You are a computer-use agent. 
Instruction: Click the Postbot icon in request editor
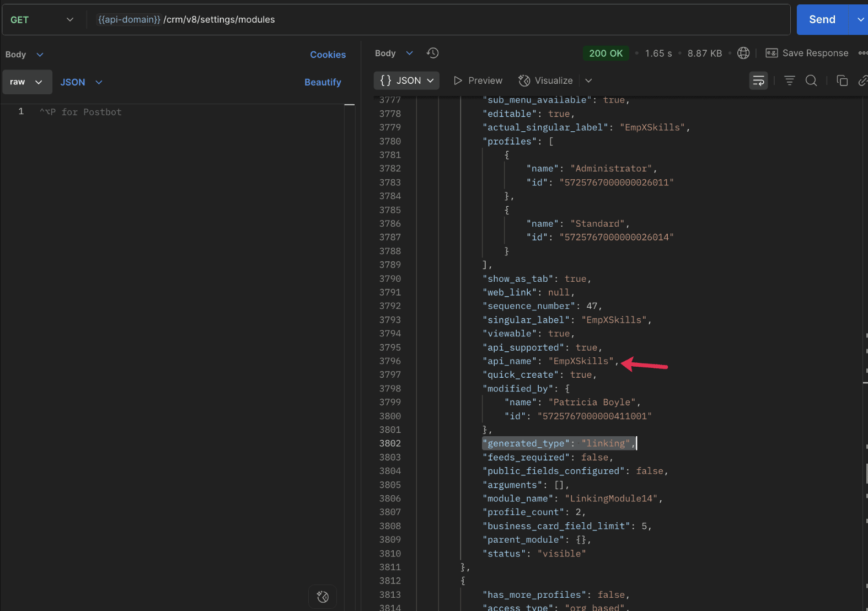coord(323,597)
